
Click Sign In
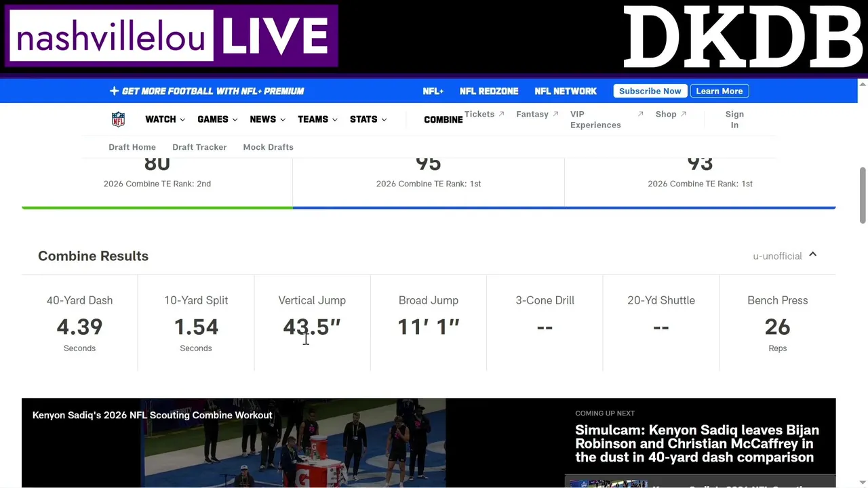pos(734,119)
